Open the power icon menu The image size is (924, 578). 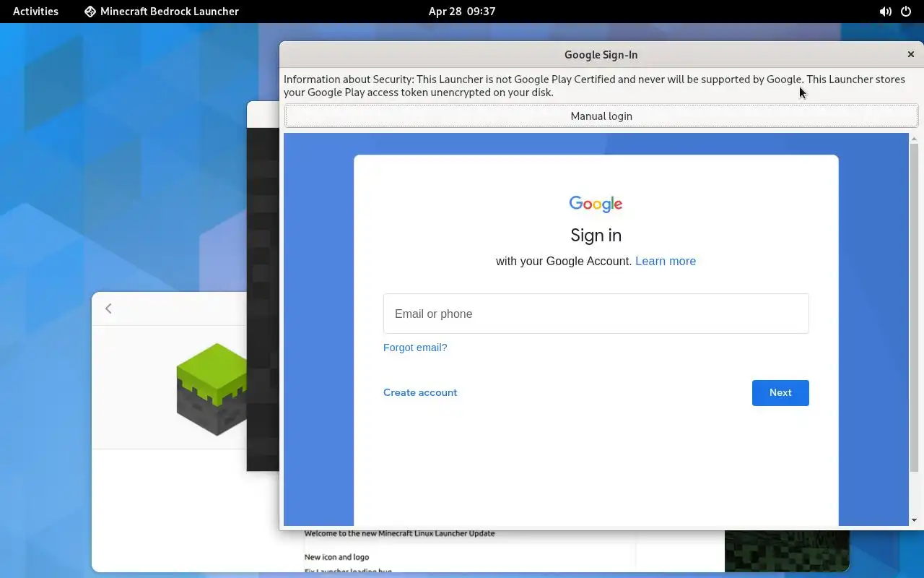click(906, 12)
